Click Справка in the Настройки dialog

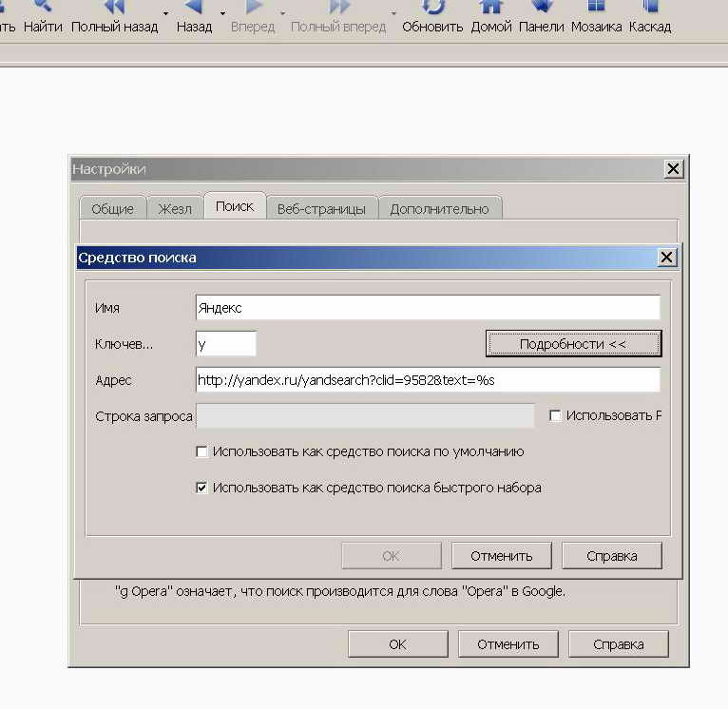[x=618, y=644]
